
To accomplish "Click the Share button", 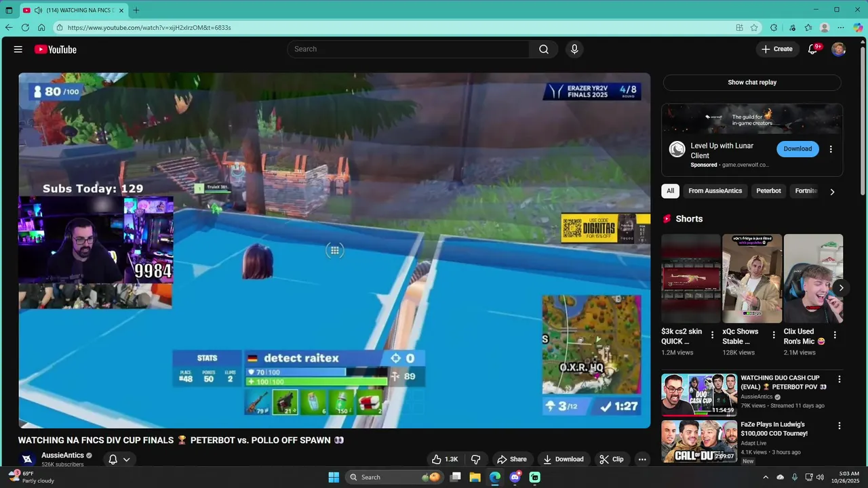I will pyautogui.click(x=511, y=460).
